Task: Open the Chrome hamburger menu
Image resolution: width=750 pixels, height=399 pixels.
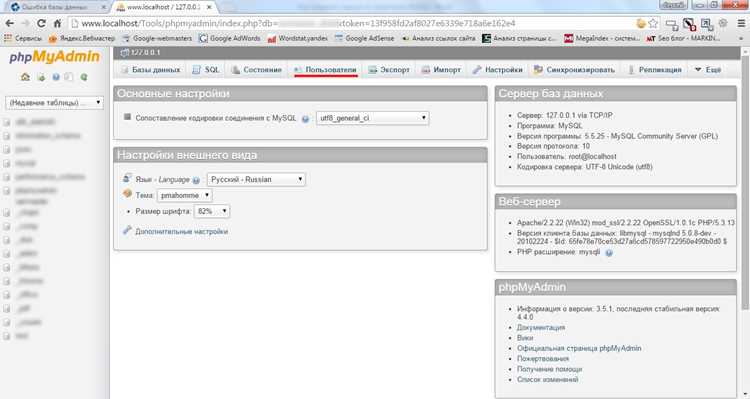Action: pyautogui.click(x=741, y=23)
